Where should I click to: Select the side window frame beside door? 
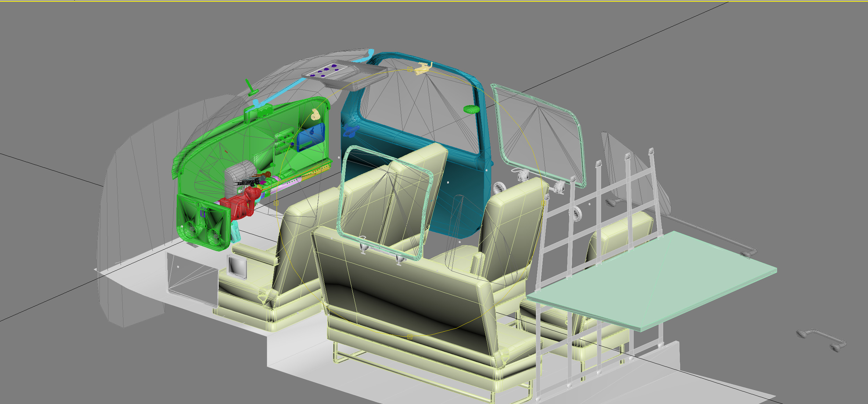[x=539, y=135]
